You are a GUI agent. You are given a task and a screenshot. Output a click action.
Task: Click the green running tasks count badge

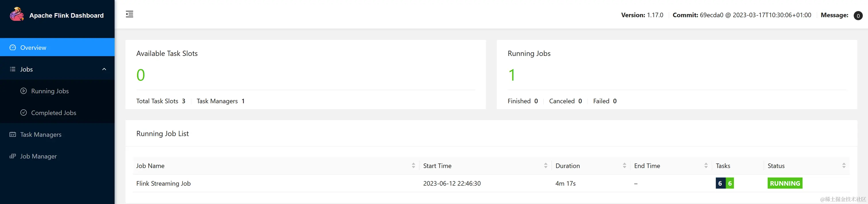[x=730, y=183]
